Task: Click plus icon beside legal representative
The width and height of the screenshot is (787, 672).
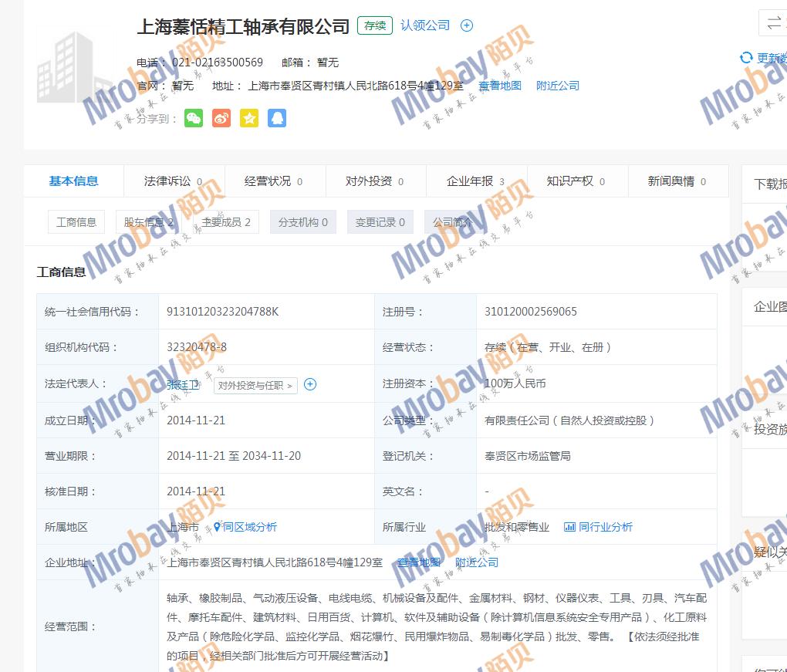Action: (310, 384)
